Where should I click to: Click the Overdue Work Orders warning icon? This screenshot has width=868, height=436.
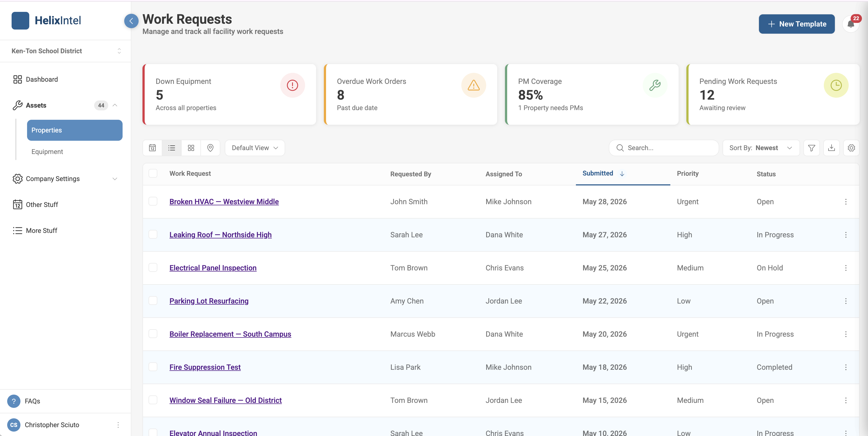(x=473, y=85)
